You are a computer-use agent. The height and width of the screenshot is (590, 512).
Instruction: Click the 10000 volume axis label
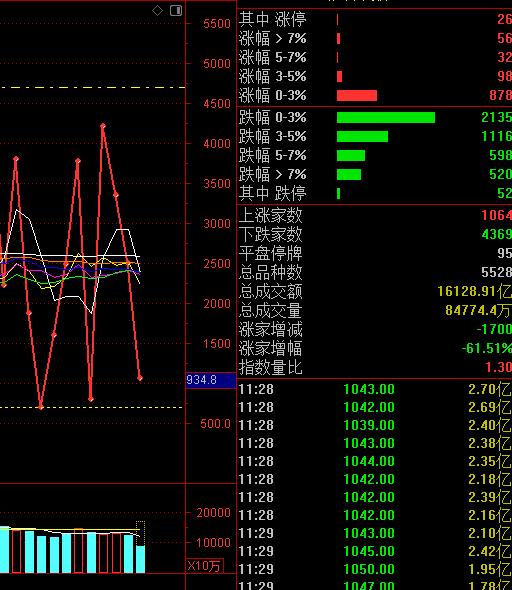[213, 543]
